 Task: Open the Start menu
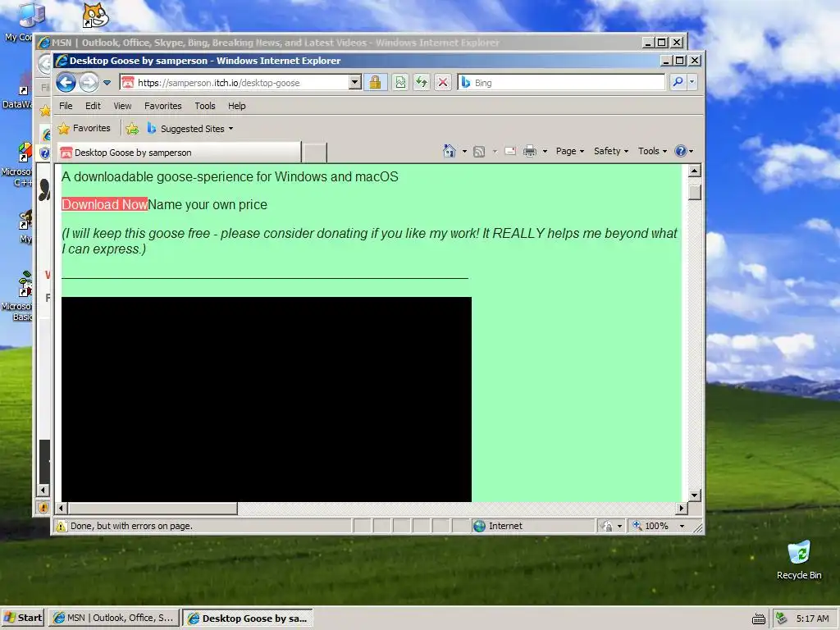[22, 619]
